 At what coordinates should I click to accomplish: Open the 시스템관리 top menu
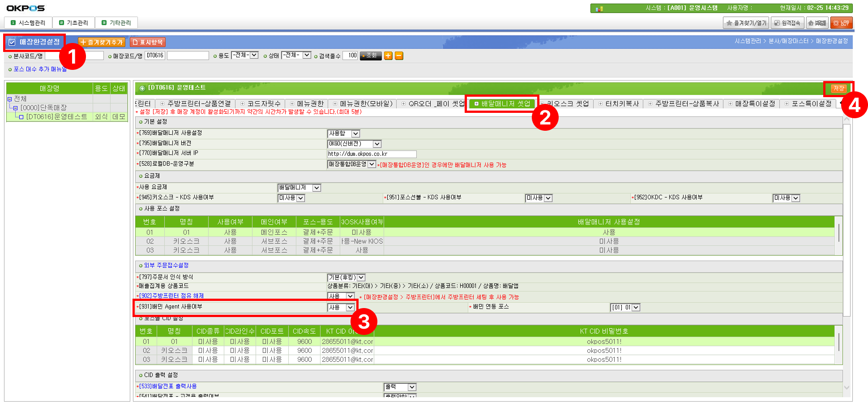tap(28, 23)
